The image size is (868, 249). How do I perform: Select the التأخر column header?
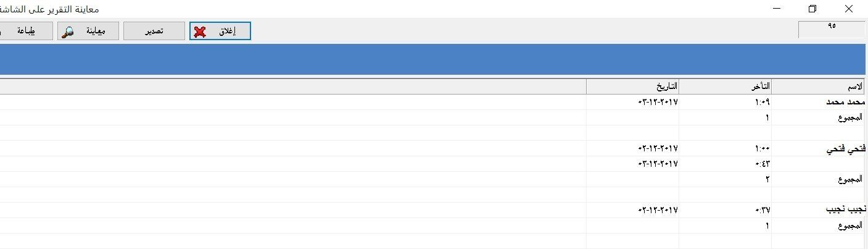pyautogui.click(x=725, y=87)
